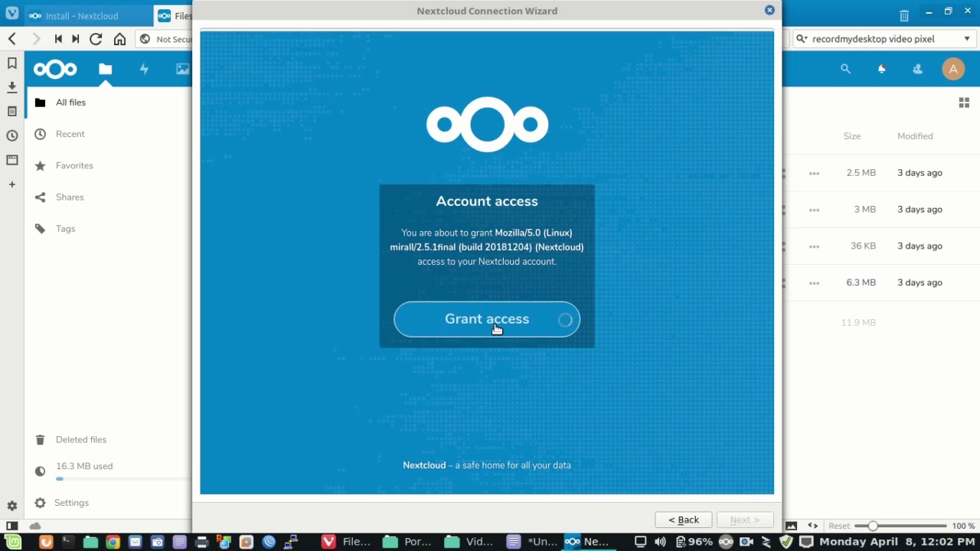Click the Grant access button in the wizard
This screenshot has width=980, height=551.
487,319
